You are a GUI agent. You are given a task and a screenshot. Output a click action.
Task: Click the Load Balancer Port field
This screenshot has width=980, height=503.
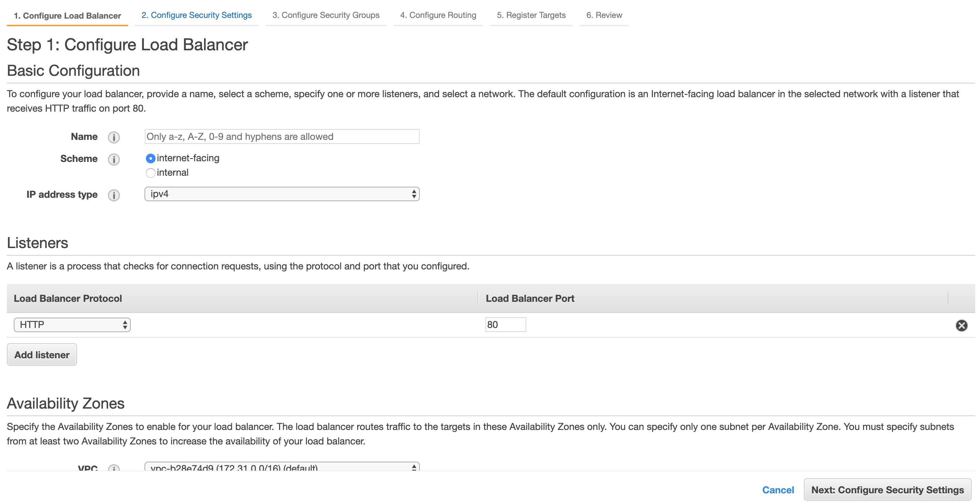pyautogui.click(x=505, y=325)
